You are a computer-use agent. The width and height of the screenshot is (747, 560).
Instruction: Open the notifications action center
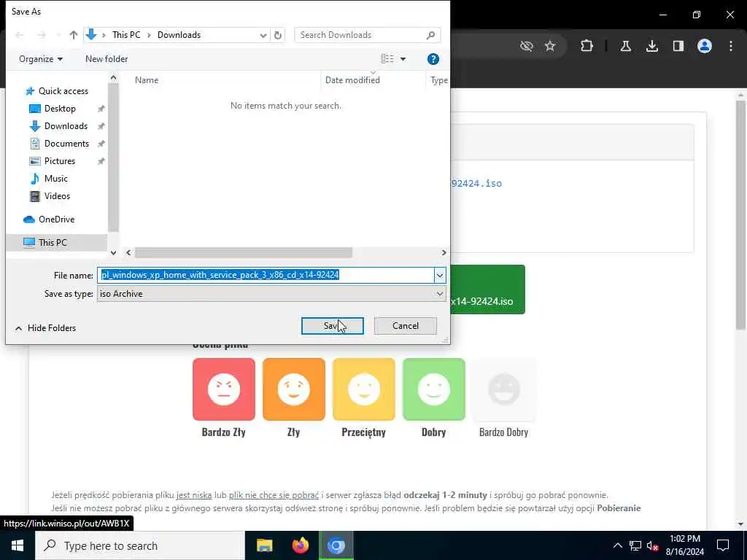(723, 545)
